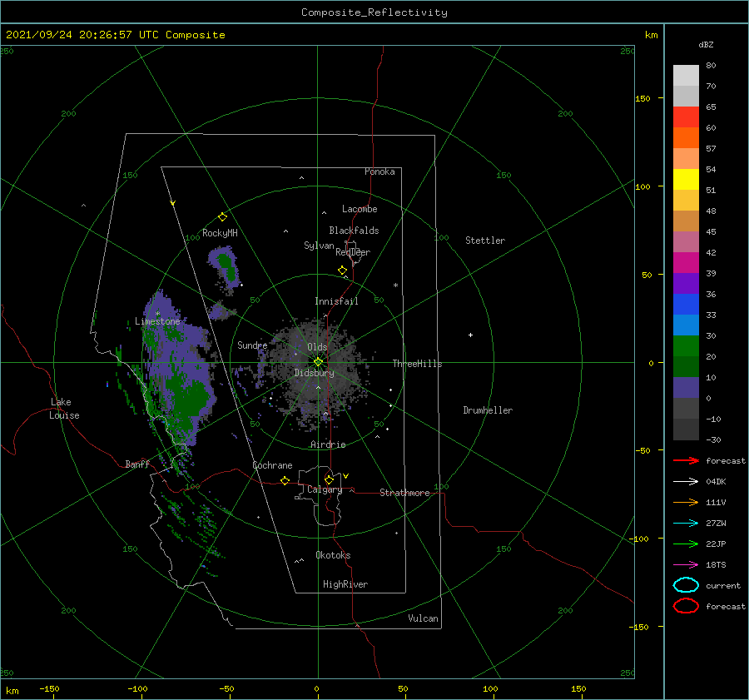Click the white plus marker north of Drumheller
The width and height of the screenshot is (749, 700).
click(470, 335)
